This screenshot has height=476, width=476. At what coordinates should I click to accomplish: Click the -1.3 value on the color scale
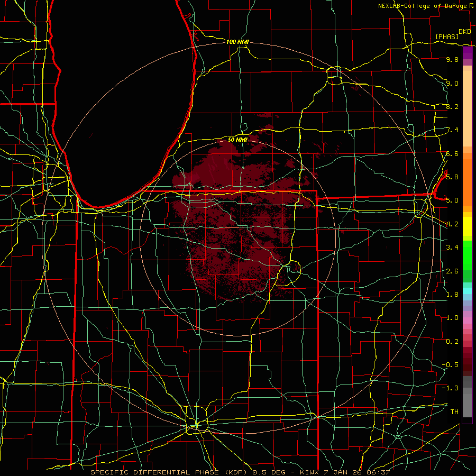[x=451, y=388]
